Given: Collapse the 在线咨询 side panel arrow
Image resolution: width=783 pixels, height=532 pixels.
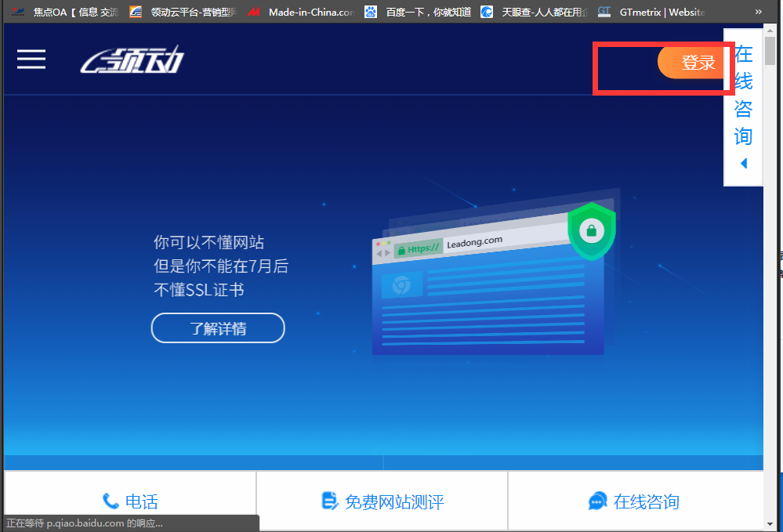Looking at the screenshot, I should tap(742, 163).
